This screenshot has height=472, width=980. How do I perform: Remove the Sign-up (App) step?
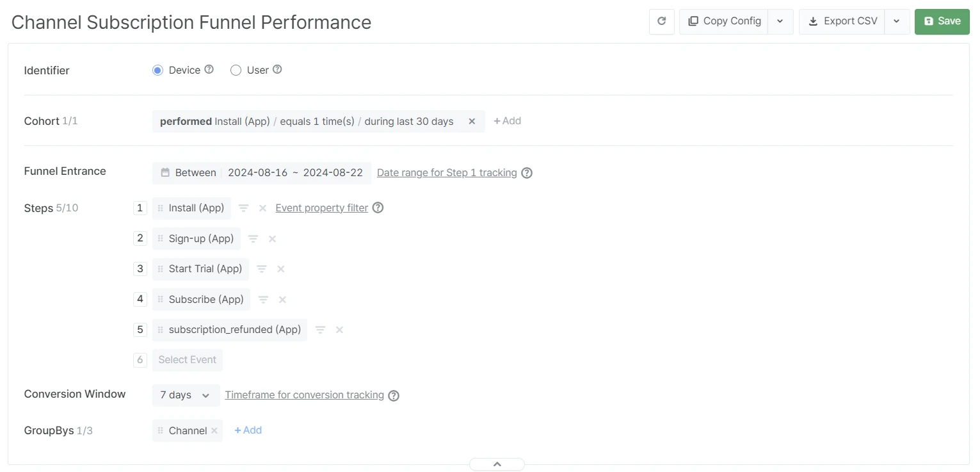[x=272, y=239]
